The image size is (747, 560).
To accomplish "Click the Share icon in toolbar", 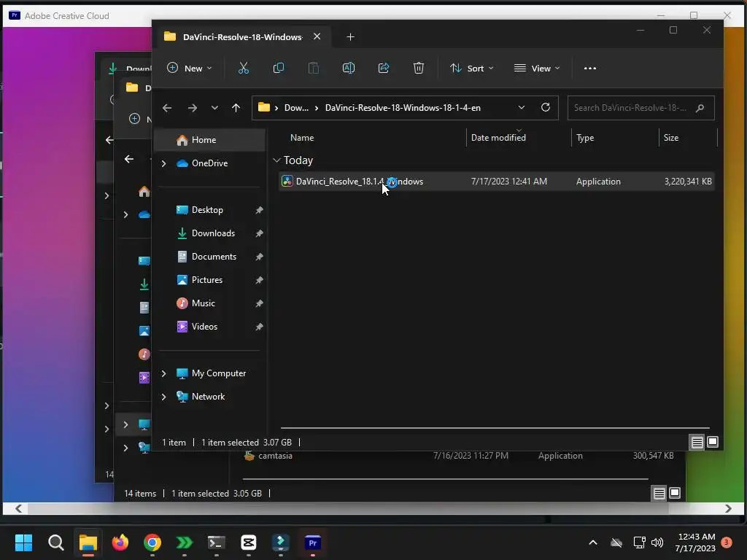I will click(384, 68).
